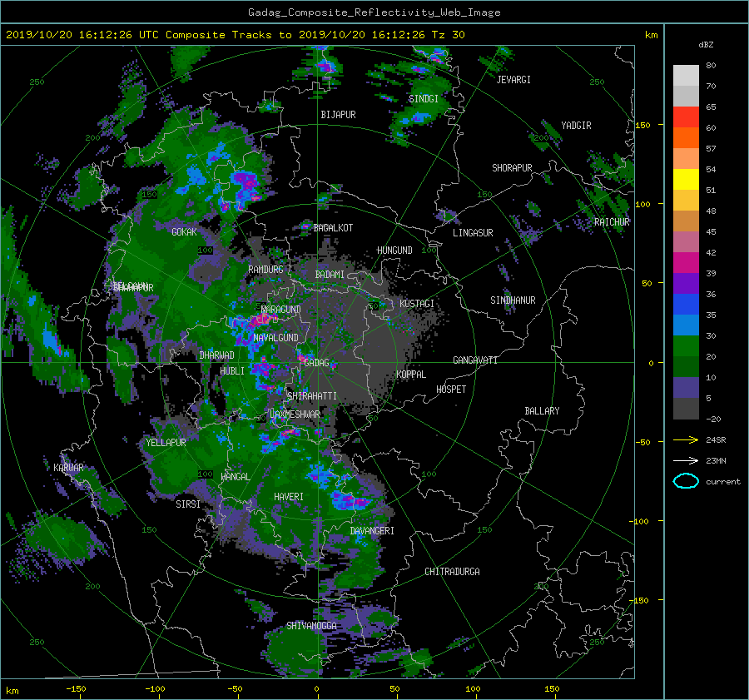
Task: Click the cyan current ellipse legend icon
Action: point(686,481)
